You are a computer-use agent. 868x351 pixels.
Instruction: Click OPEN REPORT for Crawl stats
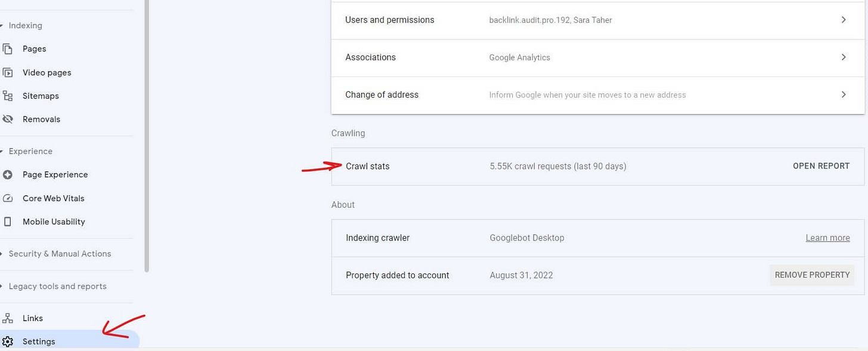coord(821,166)
